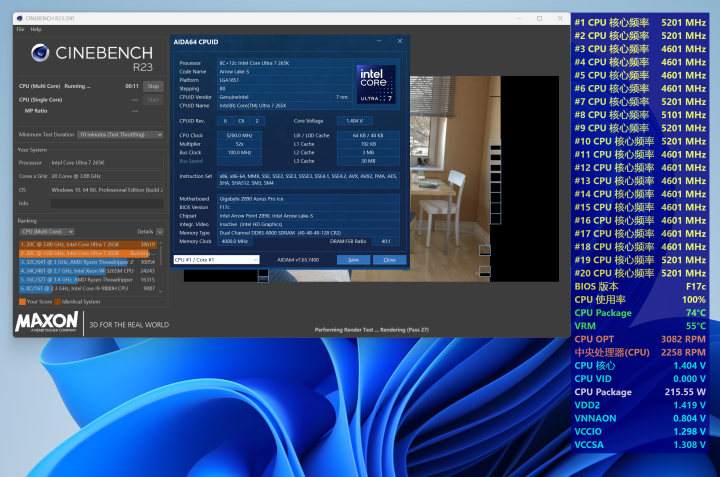Click the #20 CPU core frequency row
Viewport: 720px width, 477px height.
pos(640,273)
